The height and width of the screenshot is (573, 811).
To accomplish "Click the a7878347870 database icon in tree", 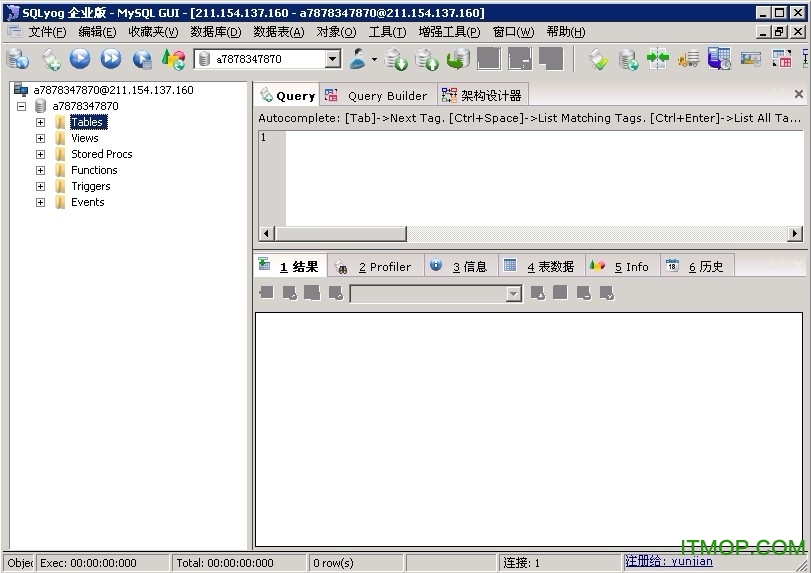I will pos(41,106).
